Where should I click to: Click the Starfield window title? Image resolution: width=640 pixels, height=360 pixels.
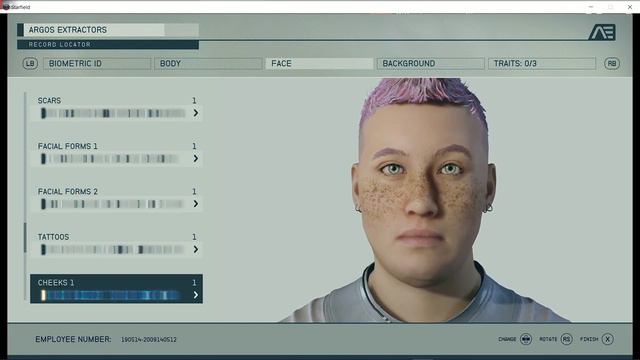coord(20,7)
